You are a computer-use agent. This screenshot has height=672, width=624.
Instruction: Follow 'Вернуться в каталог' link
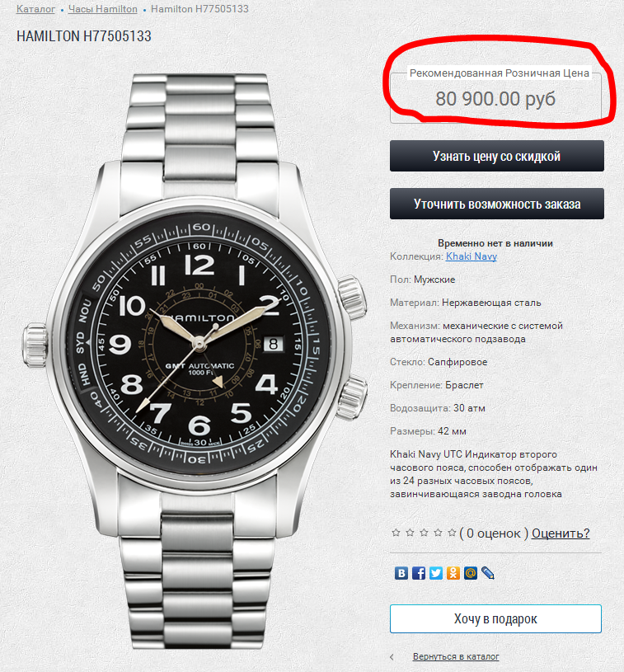(x=456, y=656)
